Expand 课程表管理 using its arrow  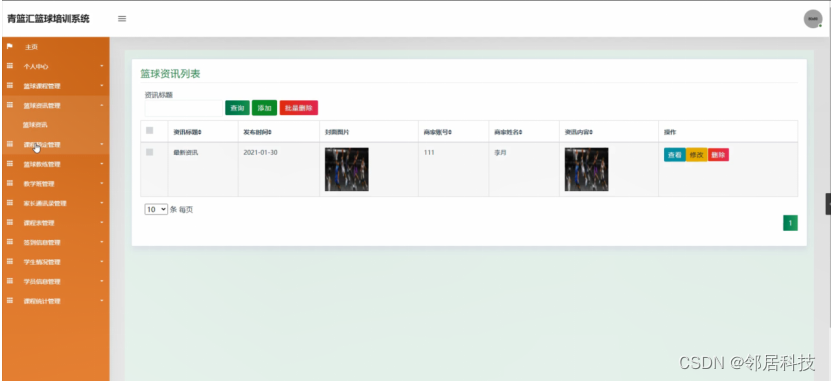click(x=101, y=223)
